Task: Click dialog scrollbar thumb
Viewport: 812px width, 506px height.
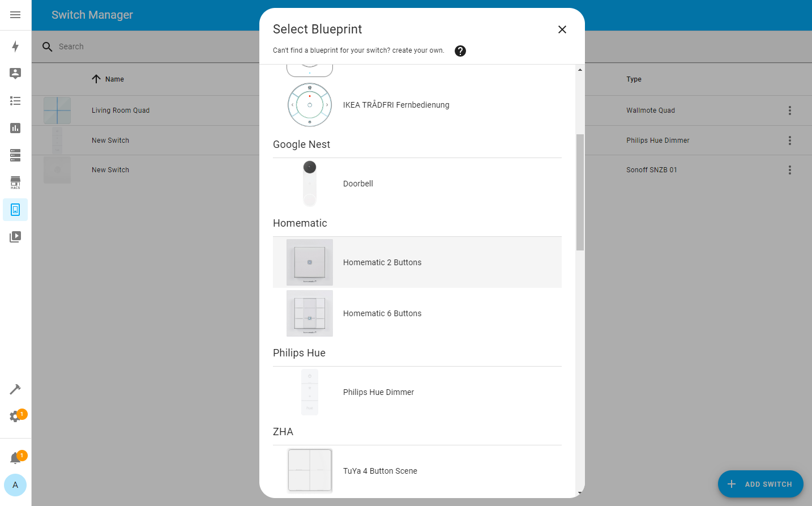Action: pos(580,192)
